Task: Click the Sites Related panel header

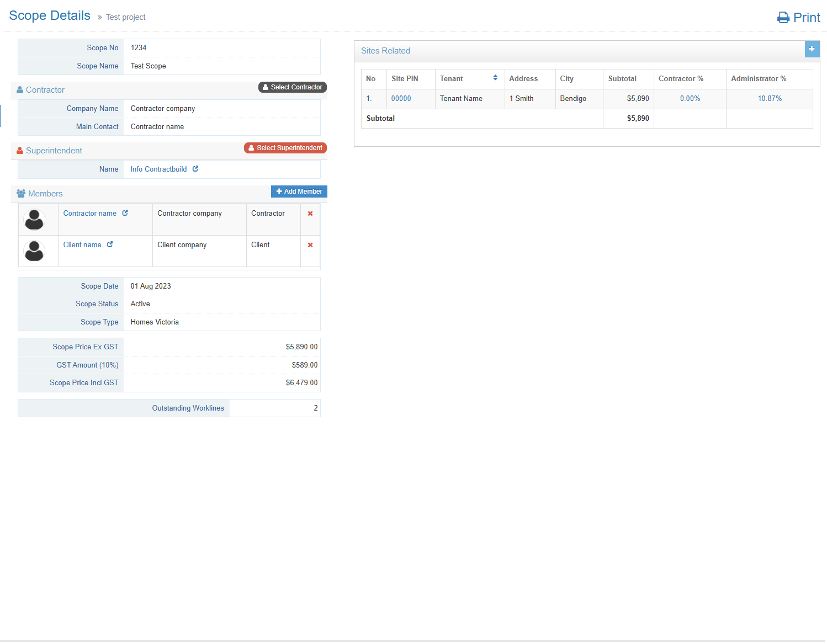Action: [385, 51]
